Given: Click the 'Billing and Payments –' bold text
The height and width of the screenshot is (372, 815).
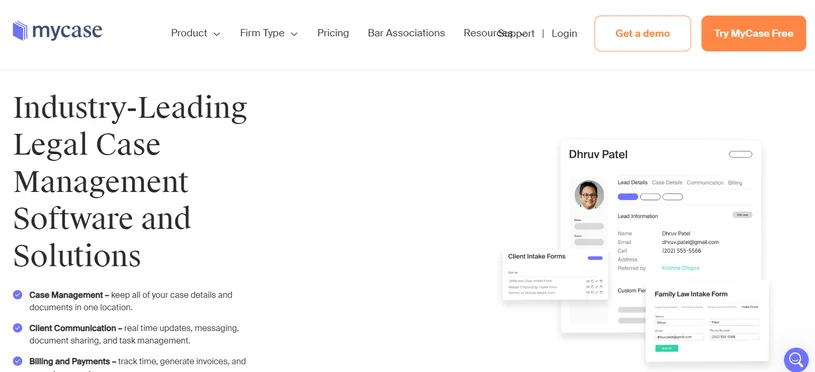Looking at the screenshot, I should point(72,361).
